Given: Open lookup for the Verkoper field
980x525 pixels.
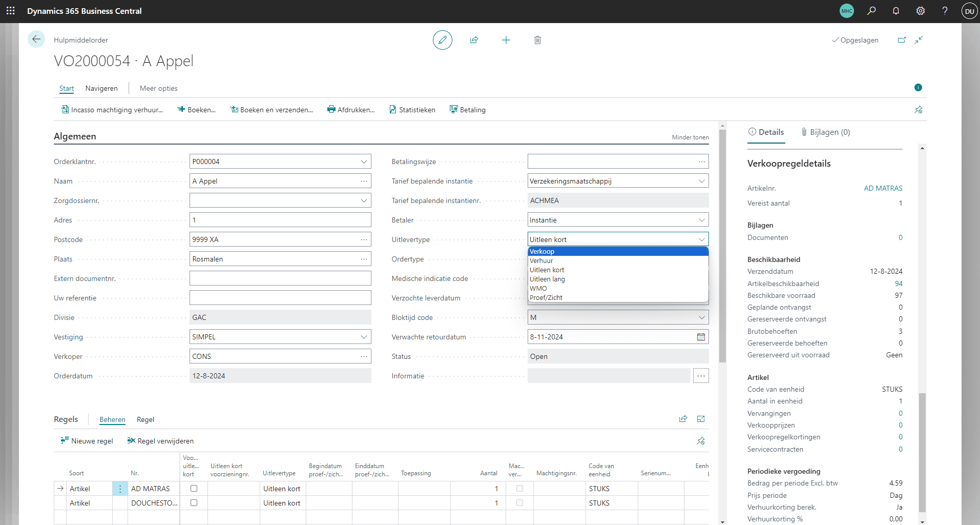Looking at the screenshot, I should (364, 356).
